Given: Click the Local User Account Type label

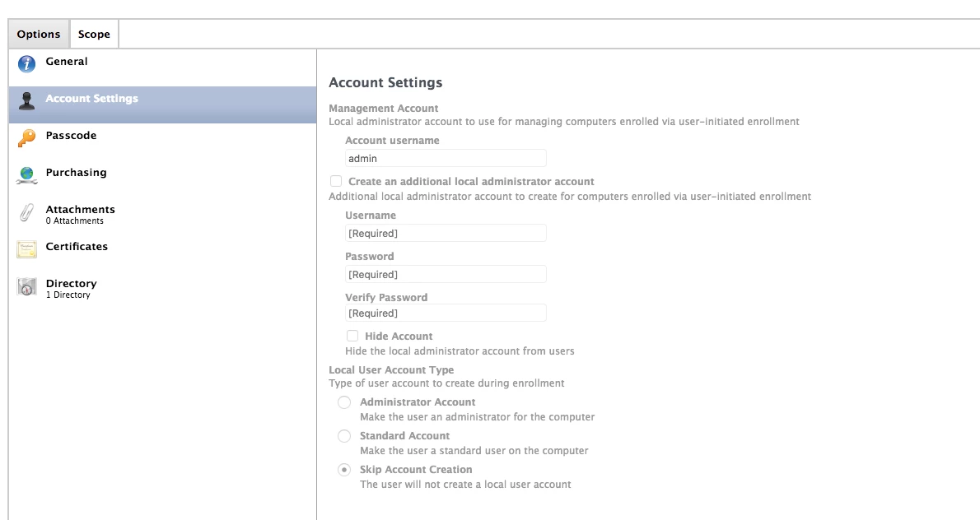Looking at the screenshot, I should pos(391,369).
